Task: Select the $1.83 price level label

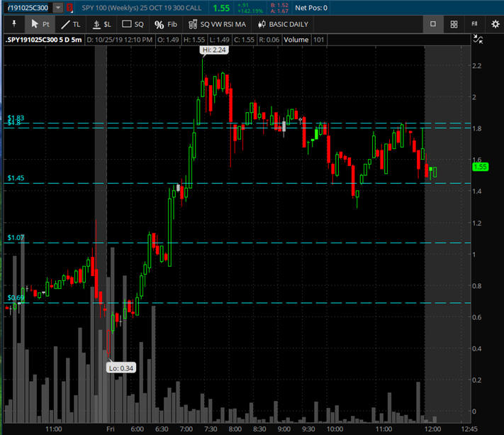Action: tap(16, 118)
